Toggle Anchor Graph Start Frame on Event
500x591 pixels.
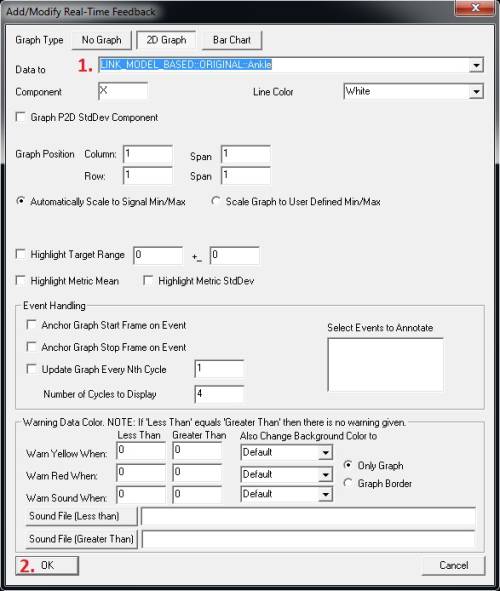point(32,325)
